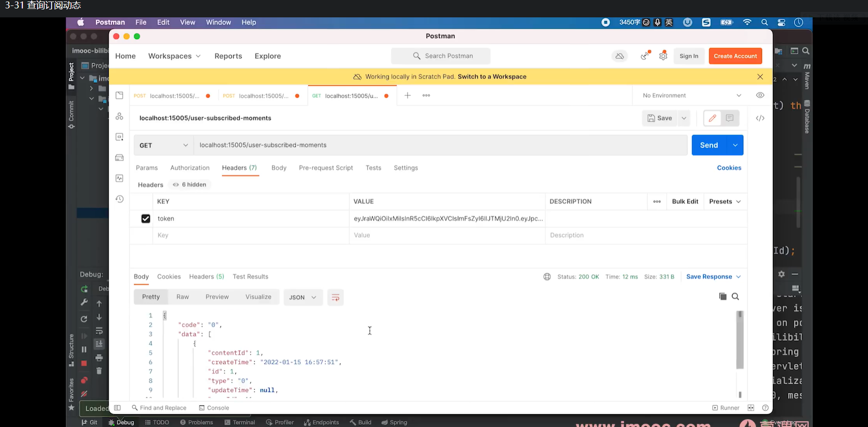Search the response body with magnifier icon
Image resolution: width=868 pixels, height=427 pixels.
pyautogui.click(x=735, y=297)
